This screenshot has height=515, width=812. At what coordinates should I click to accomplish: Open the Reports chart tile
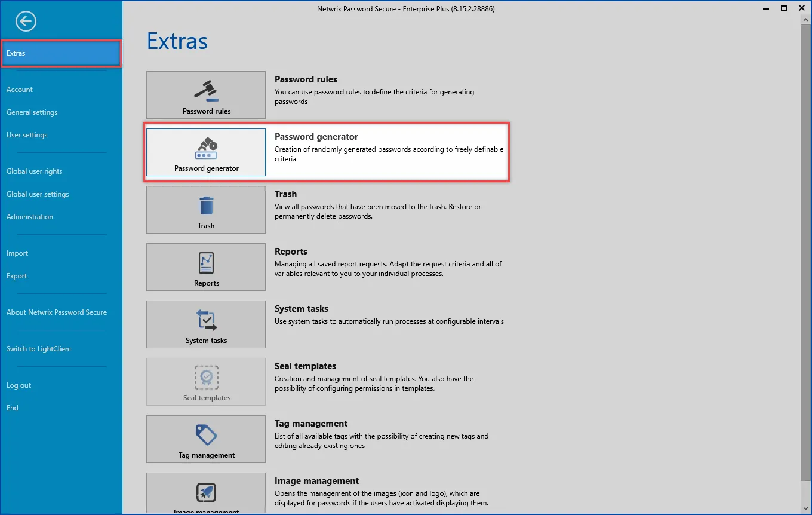[206, 267]
